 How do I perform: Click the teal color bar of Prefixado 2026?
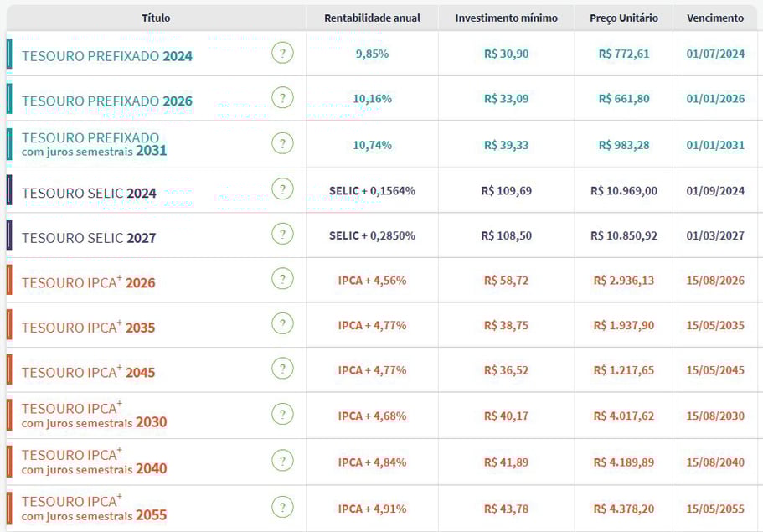[x=9, y=98]
